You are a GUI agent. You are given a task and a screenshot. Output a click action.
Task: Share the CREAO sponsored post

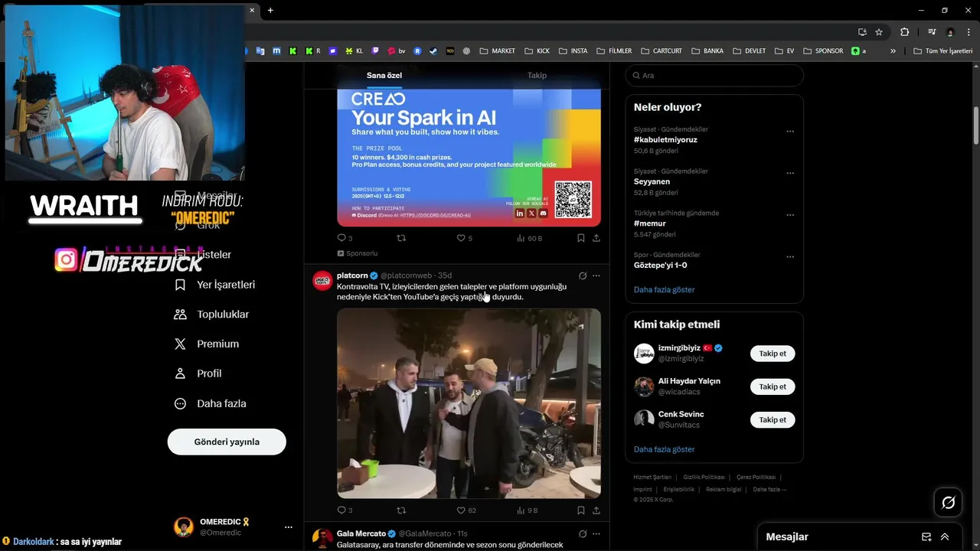point(596,238)
